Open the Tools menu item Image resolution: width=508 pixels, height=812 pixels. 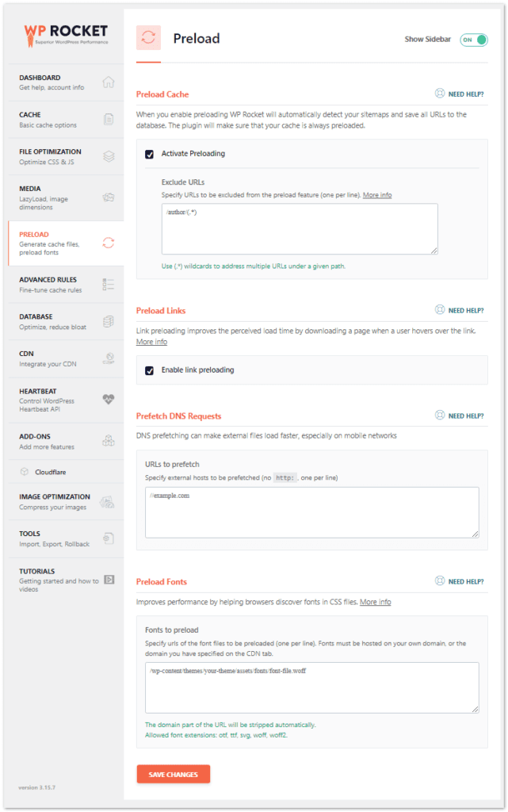[67, 538]
